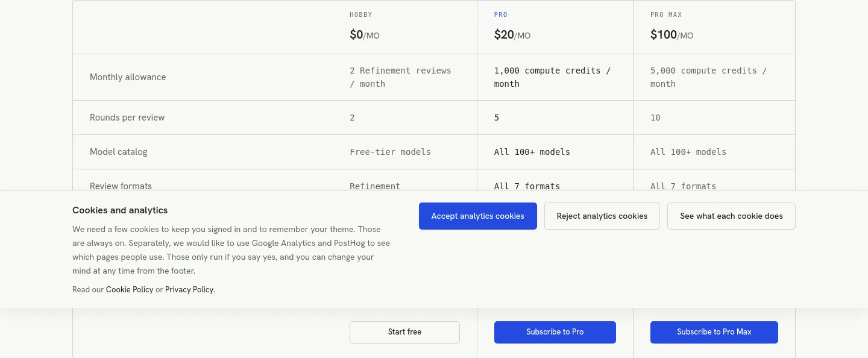
Task: Accept analytics cookies button
Action: coord(477,216)
